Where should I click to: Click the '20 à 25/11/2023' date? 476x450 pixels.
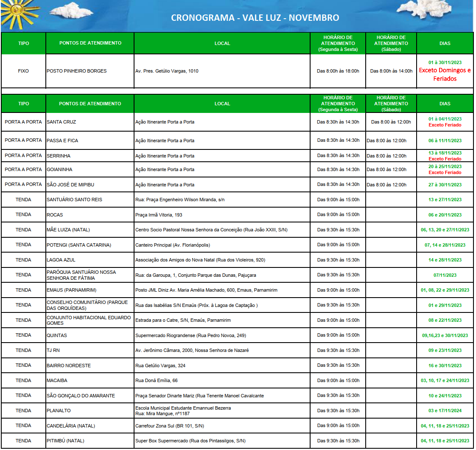(445, 166)
